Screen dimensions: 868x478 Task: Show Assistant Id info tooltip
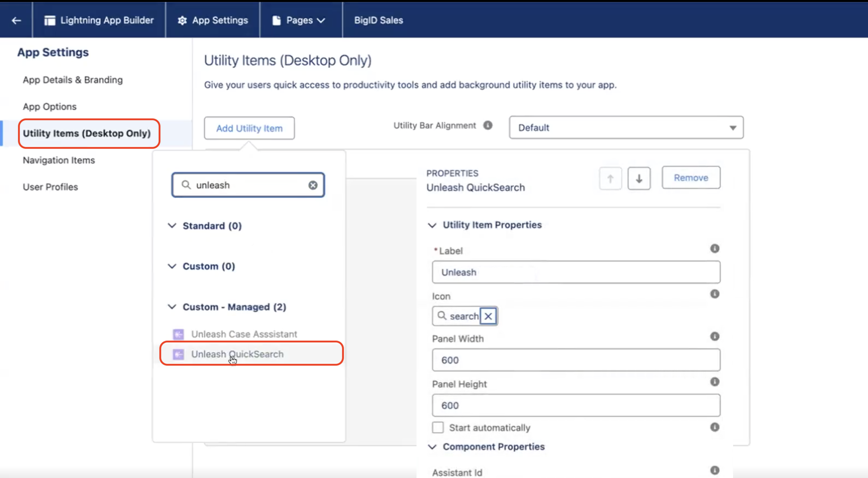point(715,470)
